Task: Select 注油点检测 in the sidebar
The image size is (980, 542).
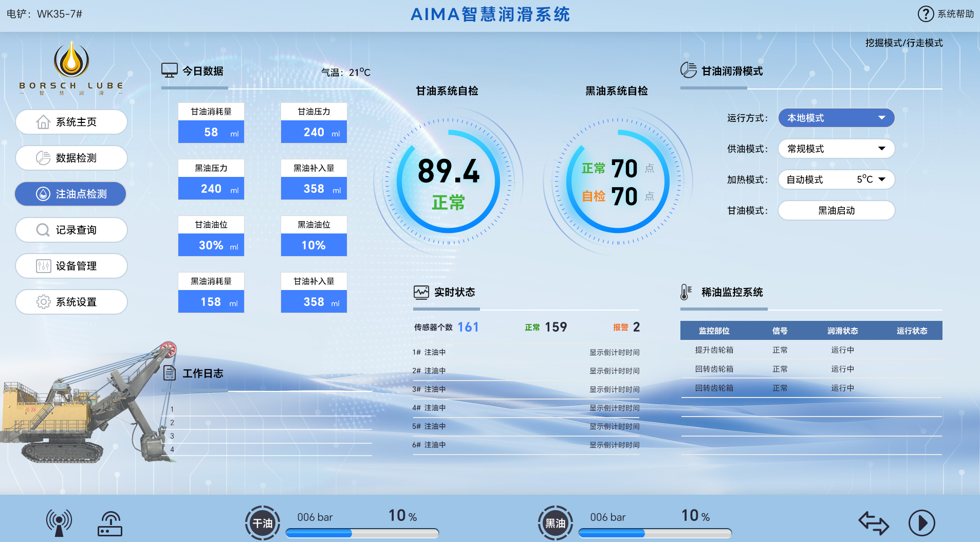Action: point(70,194)
